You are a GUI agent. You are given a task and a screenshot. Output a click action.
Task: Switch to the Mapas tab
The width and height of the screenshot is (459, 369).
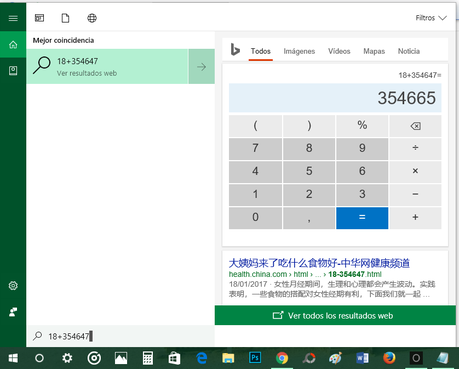tap(374, 51)
